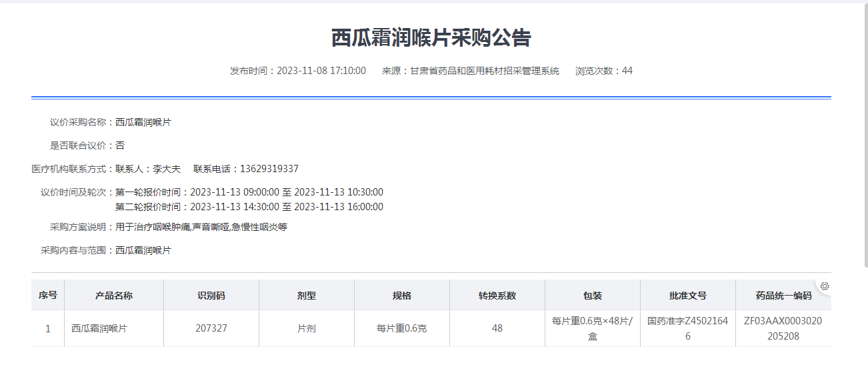868x371 pixels.
Task: Click the 药品统一编码 column header
Action: [x=783, y=295]
